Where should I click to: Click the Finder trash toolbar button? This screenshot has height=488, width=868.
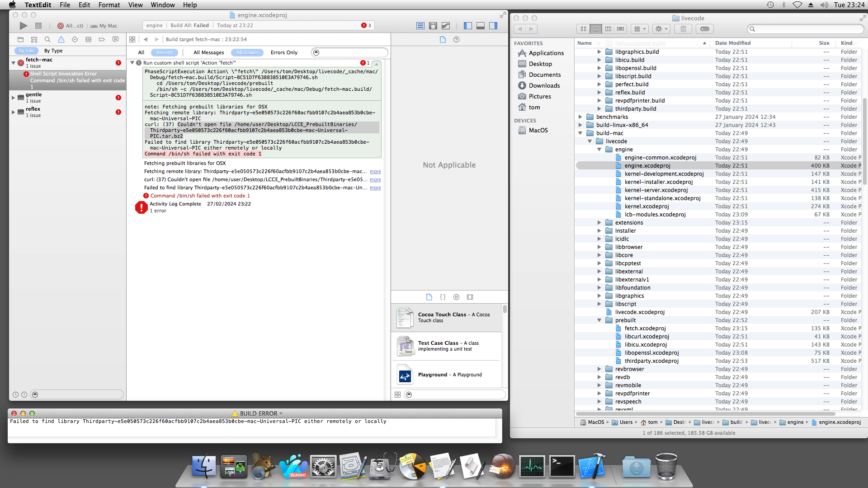pos(683,29)
